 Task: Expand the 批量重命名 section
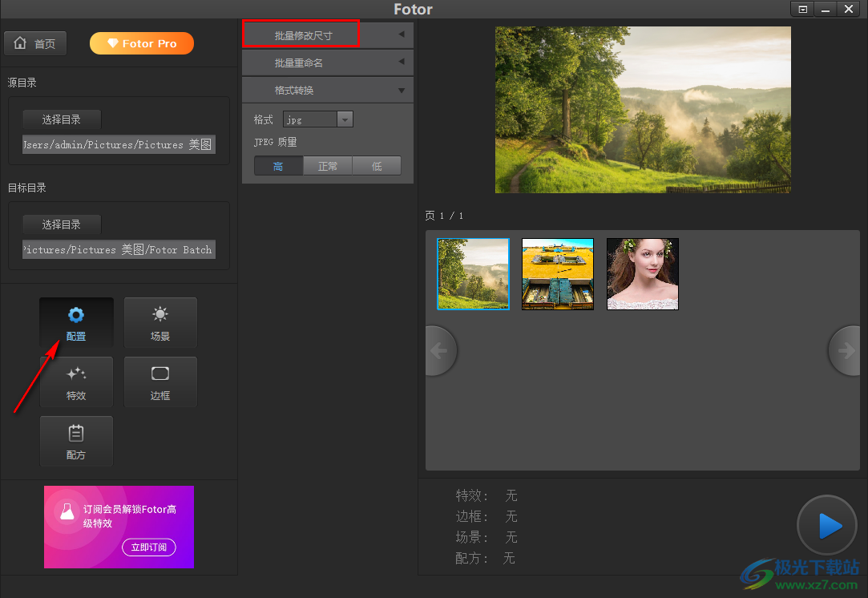pos(328,63)
